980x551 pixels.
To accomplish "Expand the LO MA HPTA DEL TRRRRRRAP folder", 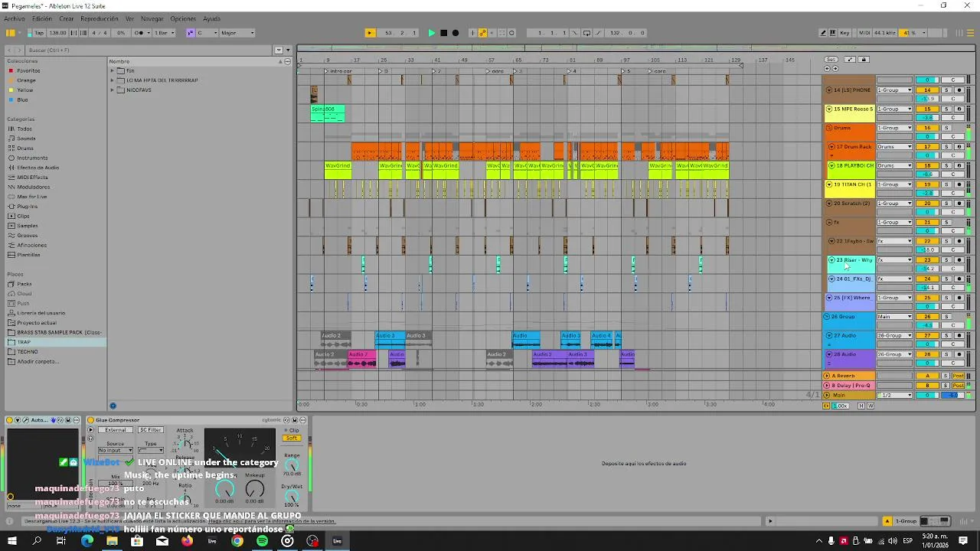I will coord(113,80).
